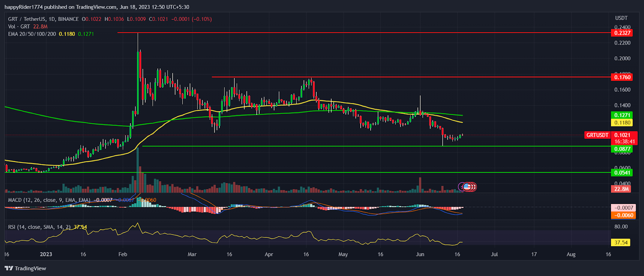Click the red 0.2327 price label

[621, 33]
